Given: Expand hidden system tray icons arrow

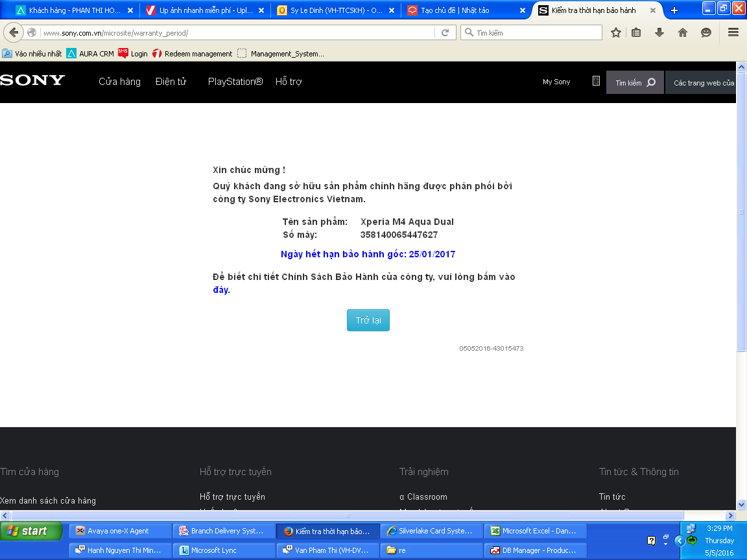Looking at the screenshot, I should tap(680, 541).
